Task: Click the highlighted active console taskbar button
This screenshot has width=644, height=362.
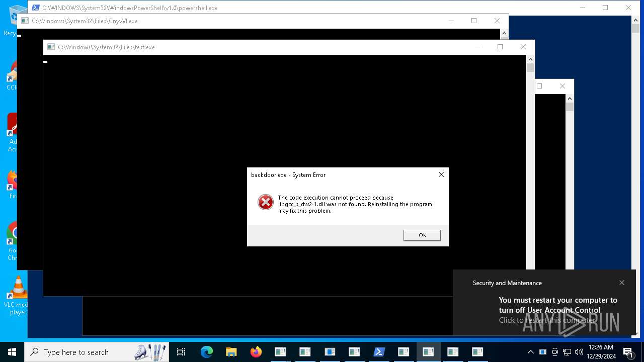Action: point(428,352)
